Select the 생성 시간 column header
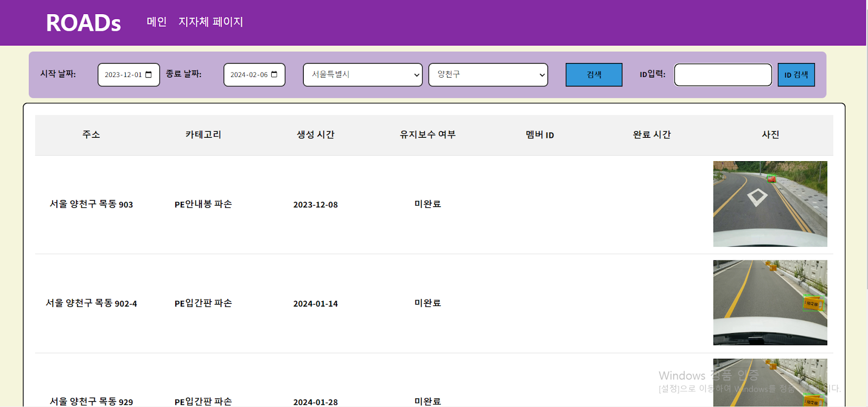Screen dimensions: 868x407 (x=316, y=135)
